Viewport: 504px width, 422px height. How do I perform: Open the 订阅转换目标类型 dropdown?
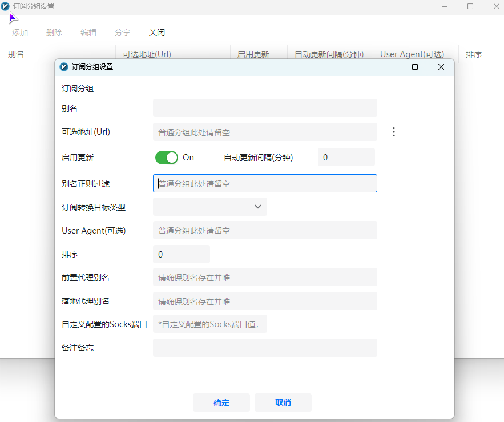[209, 207]
